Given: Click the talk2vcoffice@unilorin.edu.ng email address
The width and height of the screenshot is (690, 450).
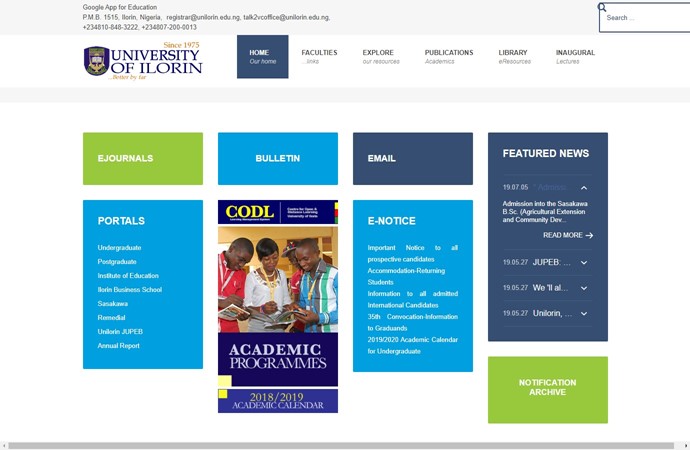Looking at the screenshot, I should pyautogui.click(x=286, y=17).
